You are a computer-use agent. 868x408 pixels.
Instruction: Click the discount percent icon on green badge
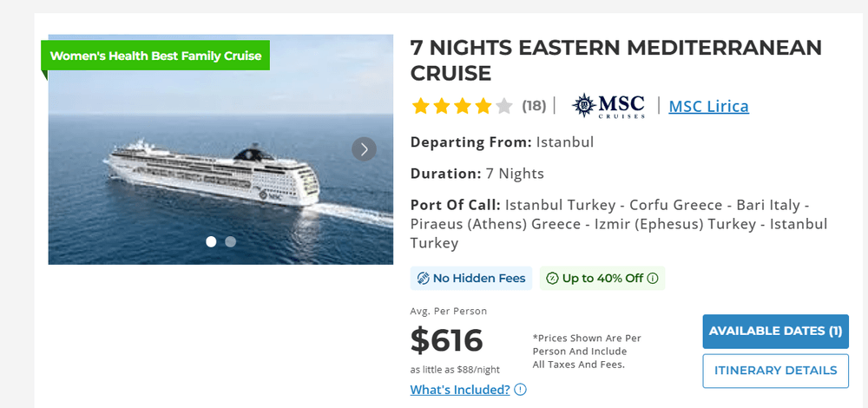pyautogui.click(x=552, y=279)
